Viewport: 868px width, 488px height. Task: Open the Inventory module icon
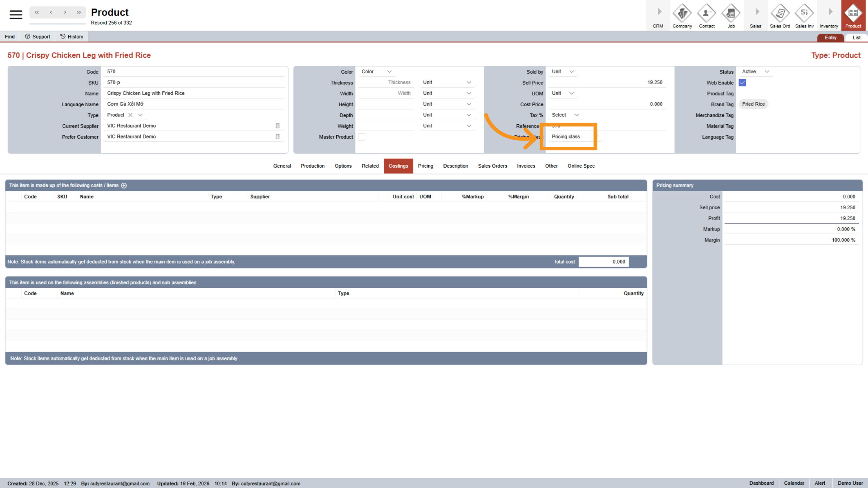829,15
